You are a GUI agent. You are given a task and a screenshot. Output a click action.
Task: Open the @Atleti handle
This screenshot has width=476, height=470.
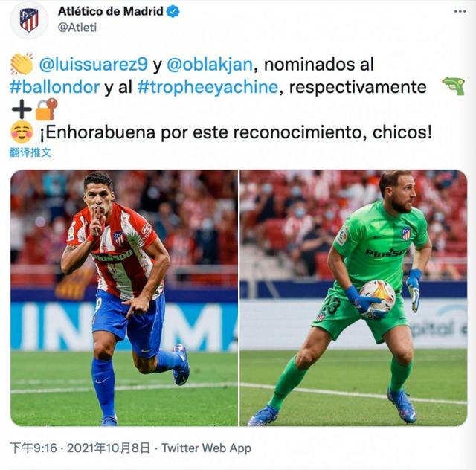click(x=77, y=28)
